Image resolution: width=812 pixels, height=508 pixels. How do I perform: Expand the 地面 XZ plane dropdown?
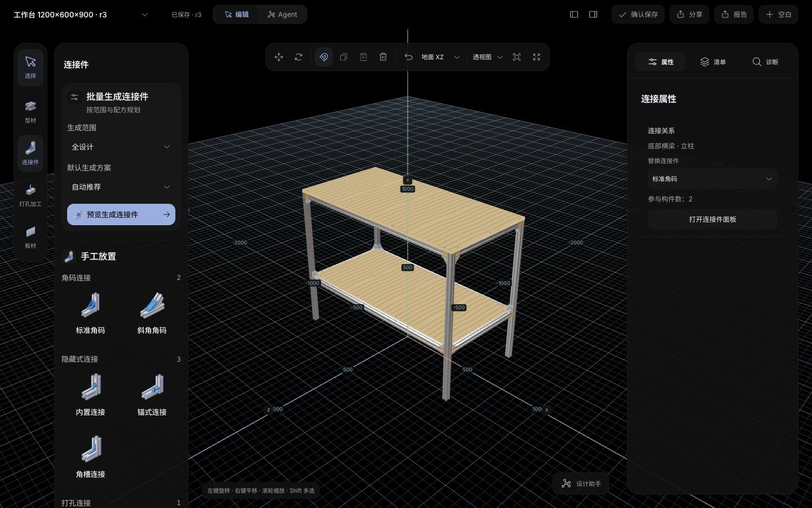click(x=440, y=57)
